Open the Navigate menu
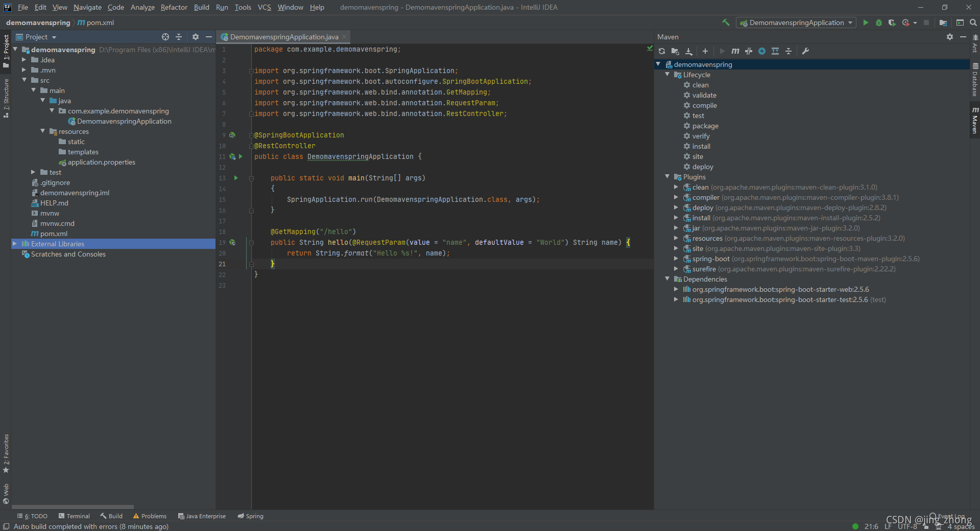980x531 pixels. 87,7
